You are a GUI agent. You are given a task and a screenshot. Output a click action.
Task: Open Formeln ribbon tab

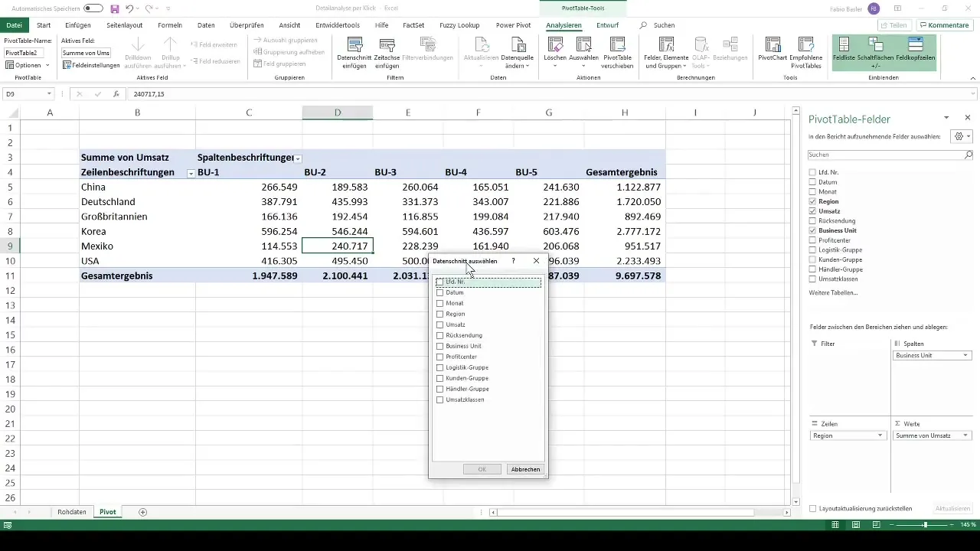coord(170,25)
